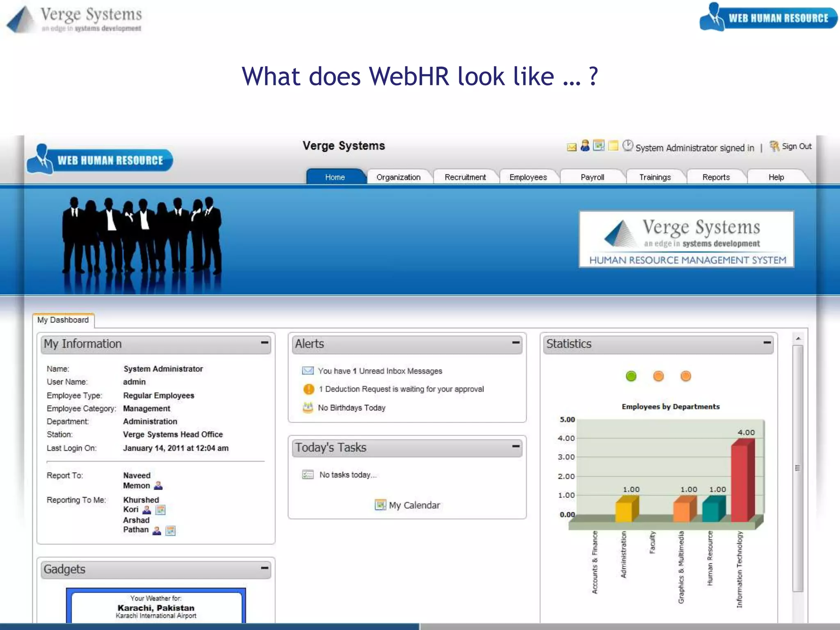Click profile icon next to Arshad Pathan
The height and width of the screenshot is (630, 840).
pyautogui.click(x=157, y=531)
